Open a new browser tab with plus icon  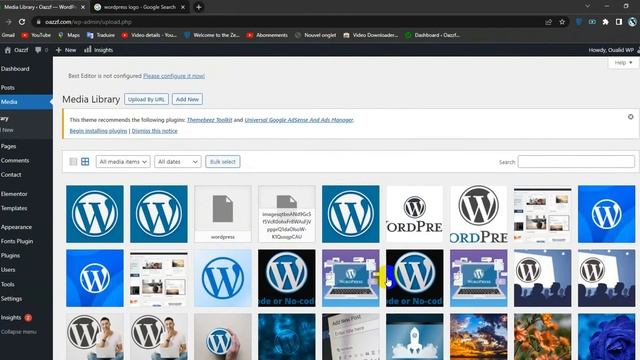(x=199, y=7)
